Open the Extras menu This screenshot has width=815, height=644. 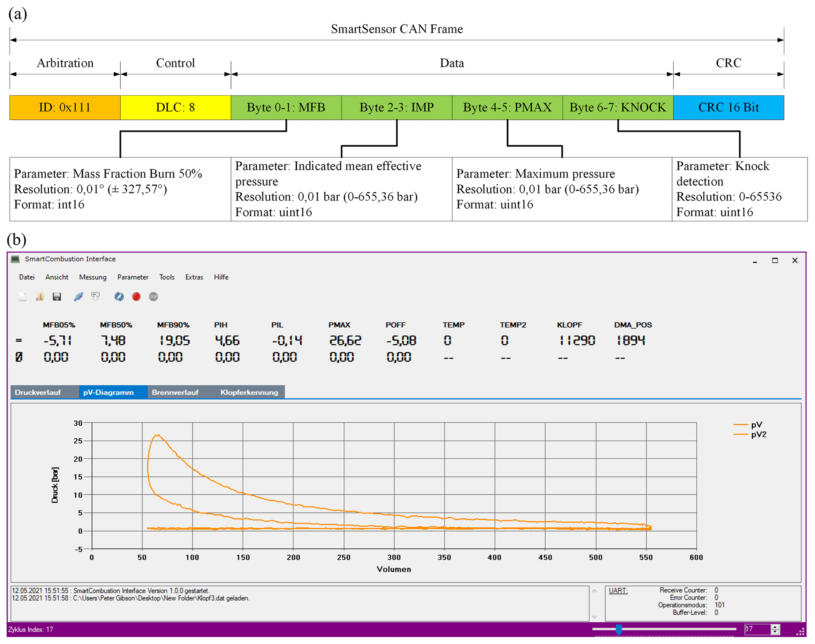[194, 277]
